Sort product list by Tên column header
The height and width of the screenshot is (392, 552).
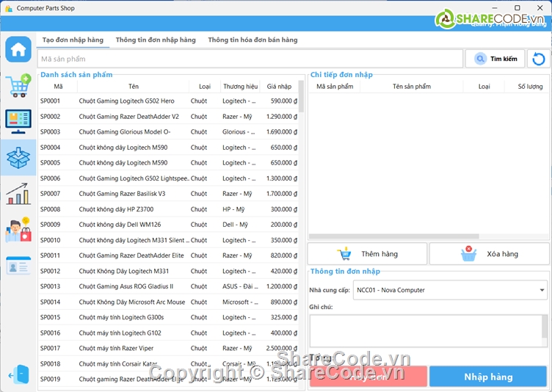[134, 87]
